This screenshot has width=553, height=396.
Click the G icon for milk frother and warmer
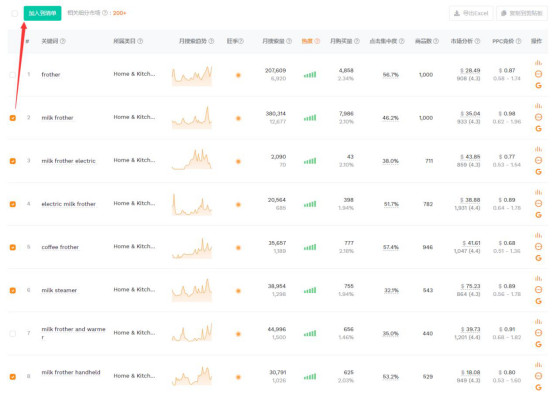tap(538, 344)
